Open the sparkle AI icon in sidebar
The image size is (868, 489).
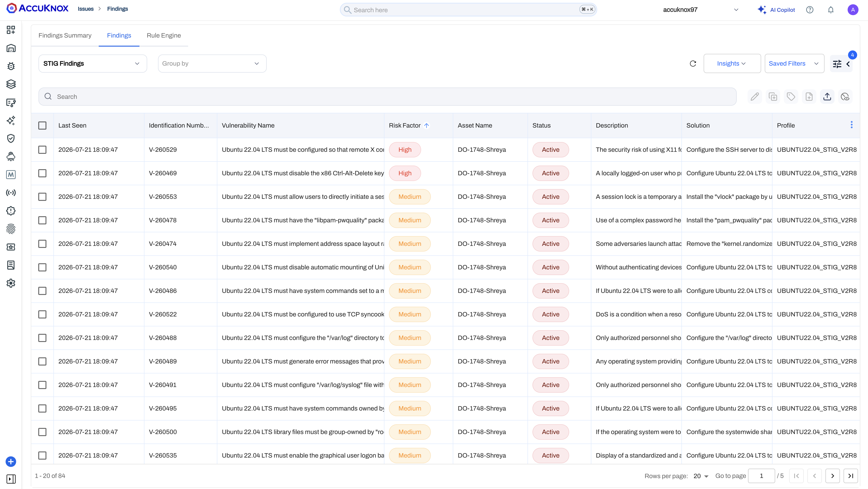[11, 121]
